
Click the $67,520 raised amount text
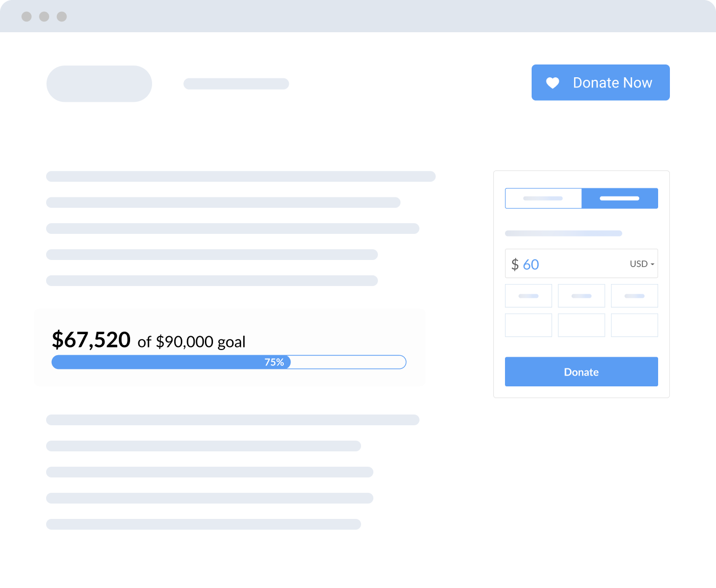pyautogui.click(x=91, y=340)
